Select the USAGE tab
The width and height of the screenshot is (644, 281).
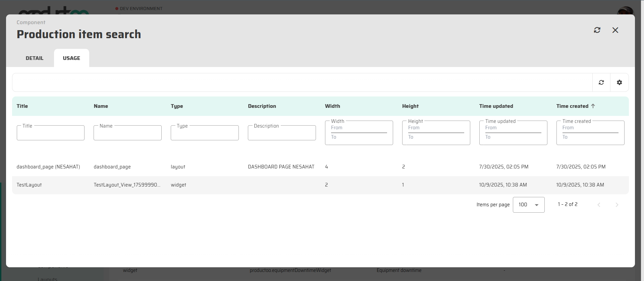coord(71,58)
